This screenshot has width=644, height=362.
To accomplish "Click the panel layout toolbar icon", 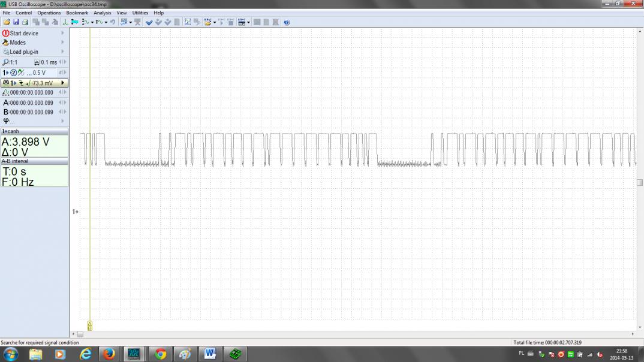I will pos(242,22).
